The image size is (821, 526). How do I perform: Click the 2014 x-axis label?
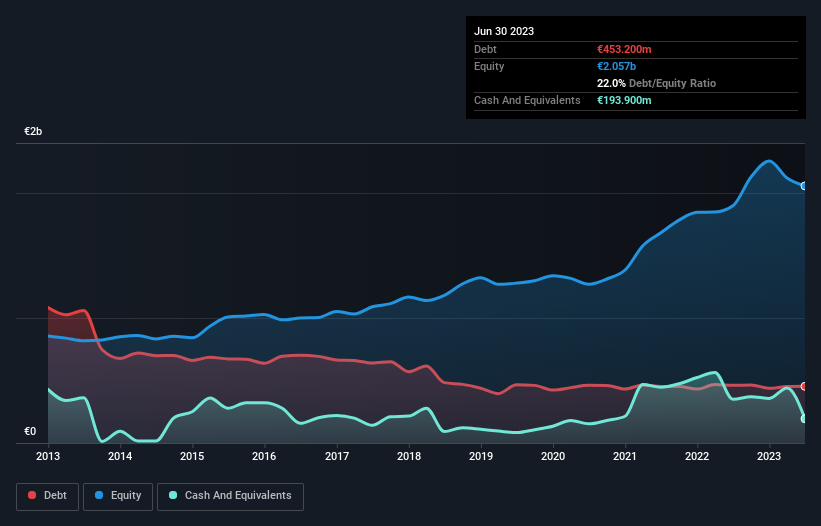coord(120,456)
